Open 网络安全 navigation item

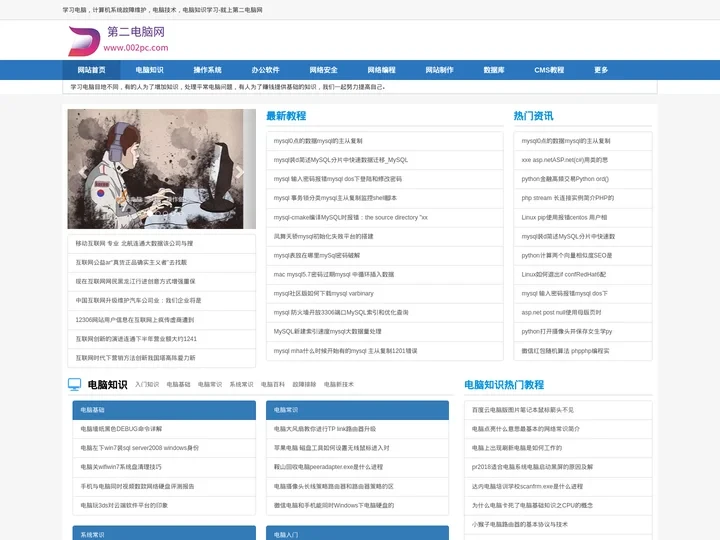point(323,70)
